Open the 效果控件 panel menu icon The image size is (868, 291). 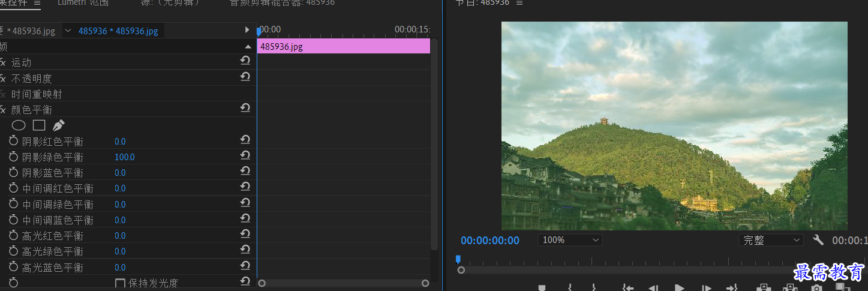(37, 3)
